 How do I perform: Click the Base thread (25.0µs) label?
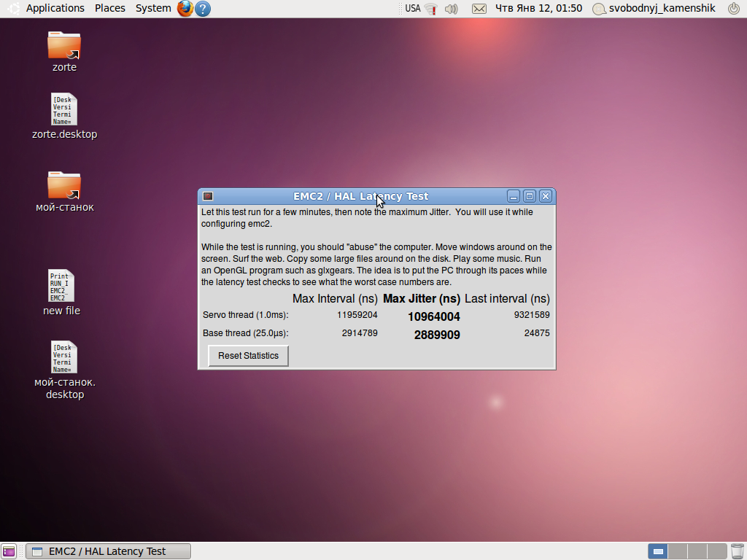coord(245,332)
